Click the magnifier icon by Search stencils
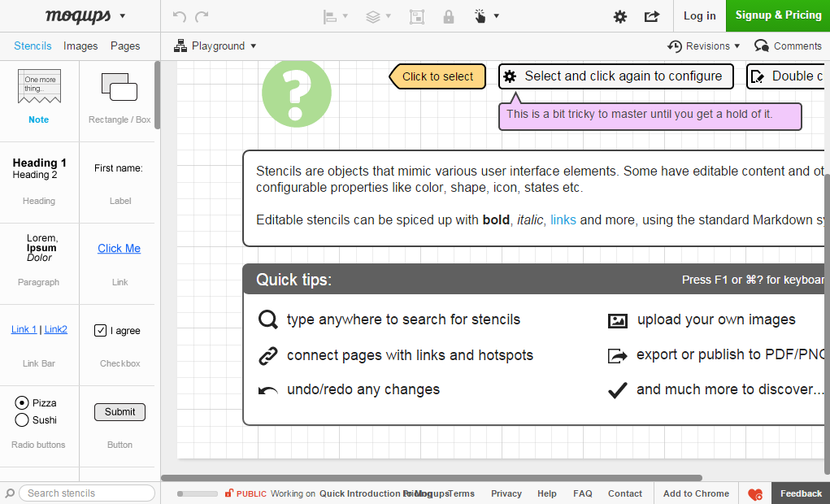This screenshot has height=504, width=830. (10, 493)
